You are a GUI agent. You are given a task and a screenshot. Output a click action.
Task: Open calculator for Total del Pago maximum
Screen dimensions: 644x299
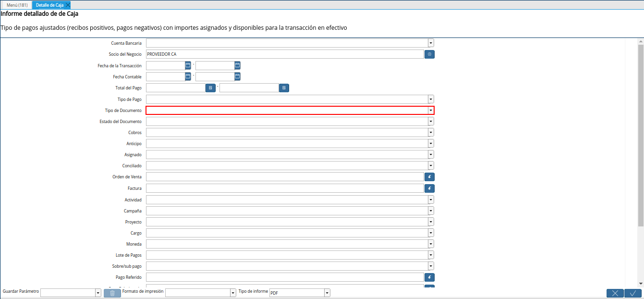(284, 88)
